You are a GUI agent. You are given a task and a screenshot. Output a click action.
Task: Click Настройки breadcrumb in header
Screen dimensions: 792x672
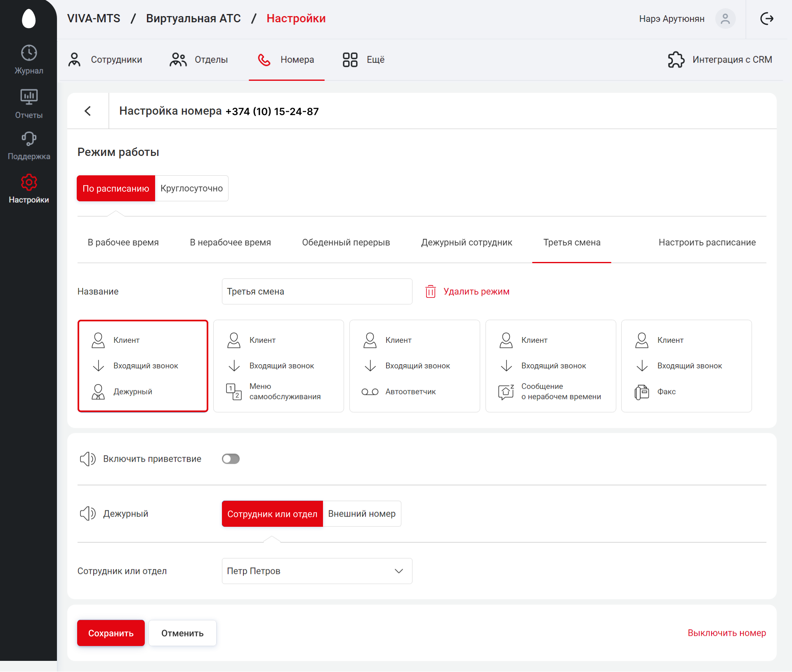point(296,19)
